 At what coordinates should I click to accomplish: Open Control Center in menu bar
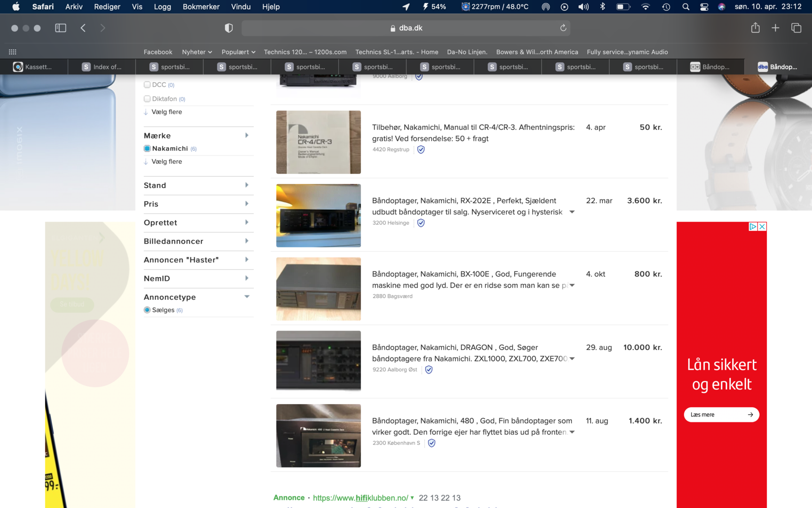point(704,7)
